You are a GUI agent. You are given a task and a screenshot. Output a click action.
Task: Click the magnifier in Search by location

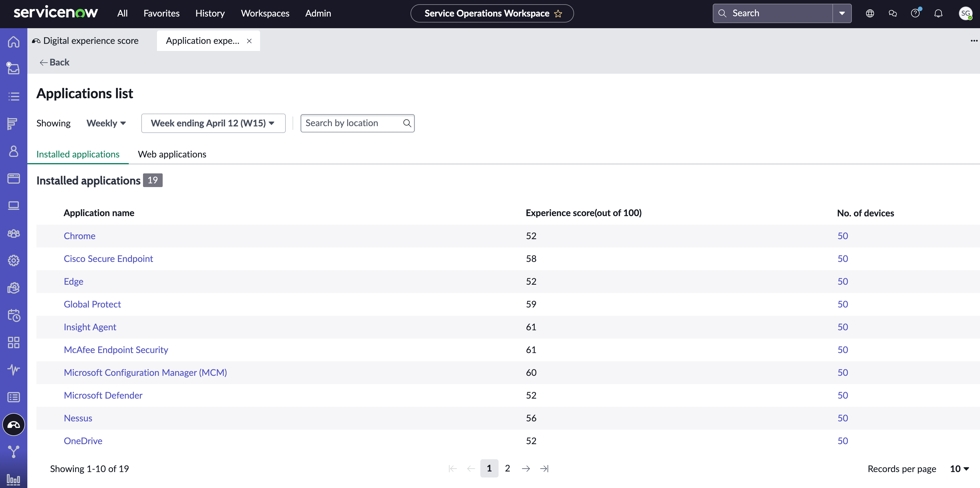click(407, 123)
